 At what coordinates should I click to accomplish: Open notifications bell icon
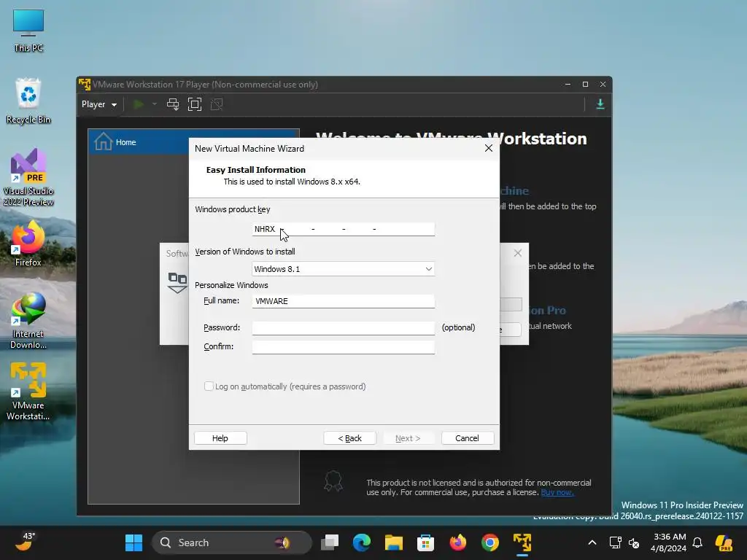coord(697,542)
